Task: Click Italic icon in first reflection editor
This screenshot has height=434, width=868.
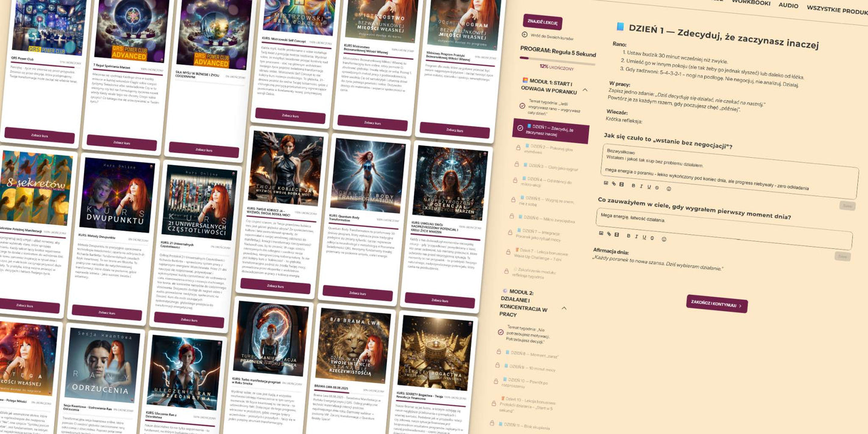Action: click(x=641, y=186)
